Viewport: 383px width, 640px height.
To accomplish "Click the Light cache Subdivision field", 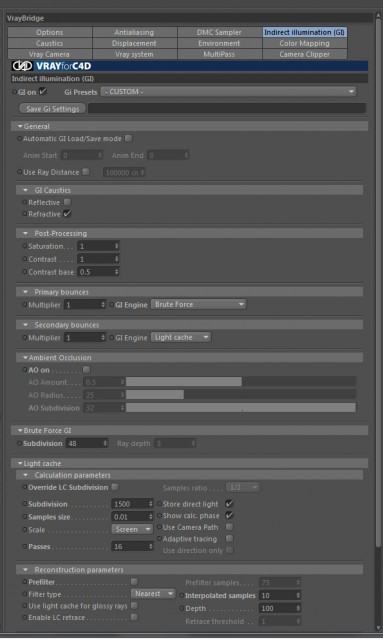I will click(132, 504).
